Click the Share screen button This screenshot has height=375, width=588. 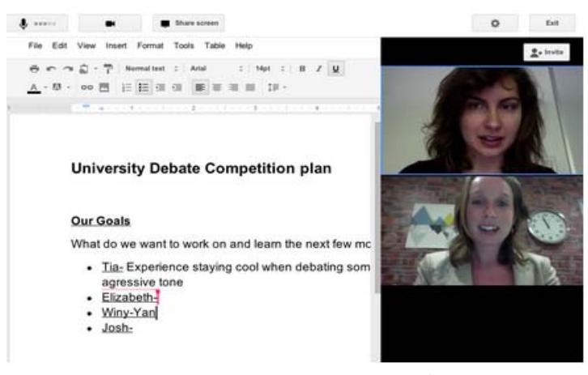189,23
